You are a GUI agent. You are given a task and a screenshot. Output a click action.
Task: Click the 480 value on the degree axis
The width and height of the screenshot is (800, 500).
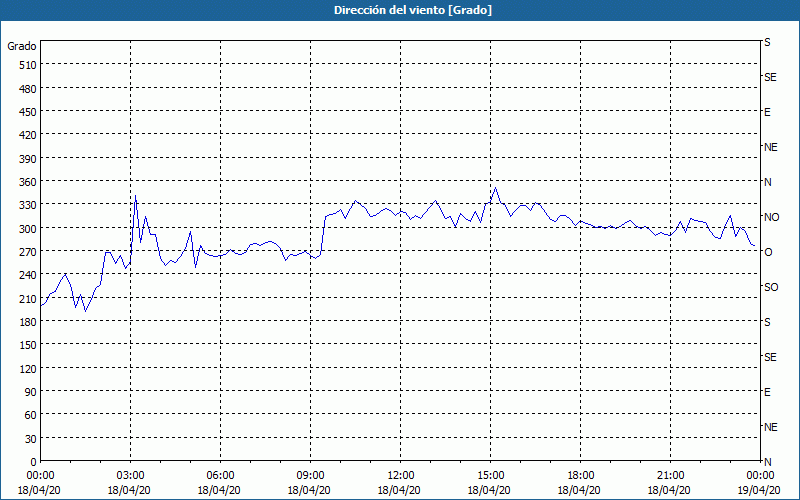click(x=28, y=89)
